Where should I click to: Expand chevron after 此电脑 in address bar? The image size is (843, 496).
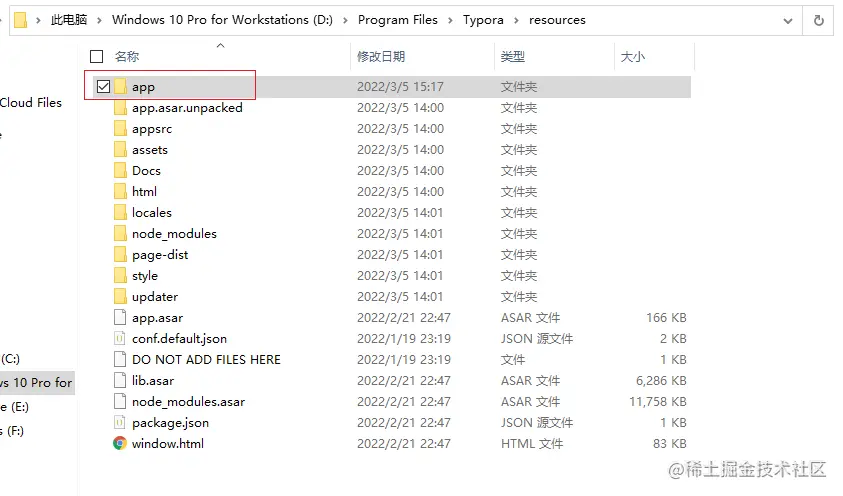coord(99,20)
